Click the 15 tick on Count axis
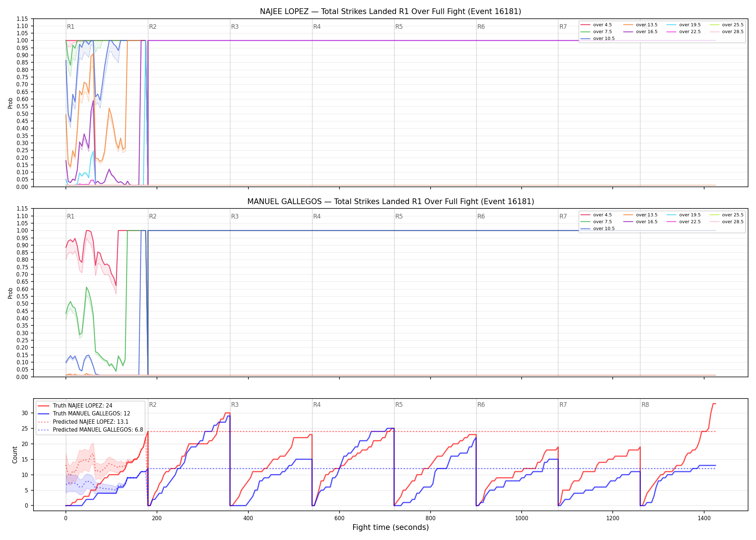 [25, 459]
